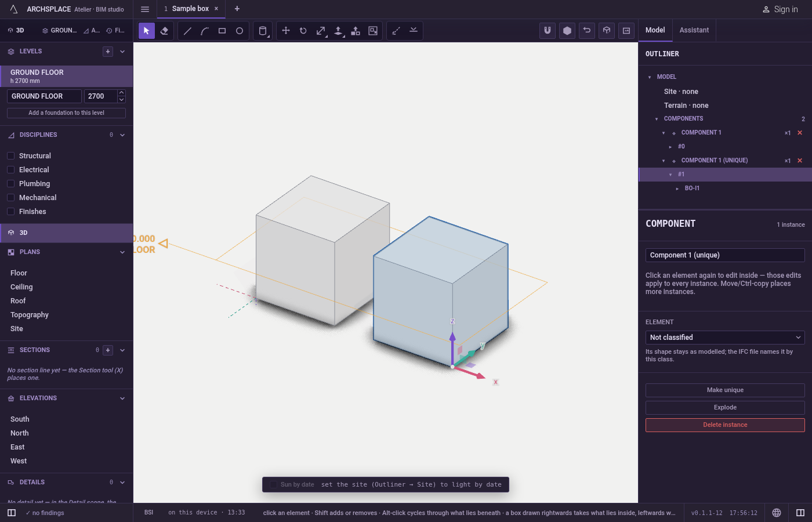This screenshot has height=522, width=812.
Task: Activate the Move tool
Action: click(x=286, y=31)
